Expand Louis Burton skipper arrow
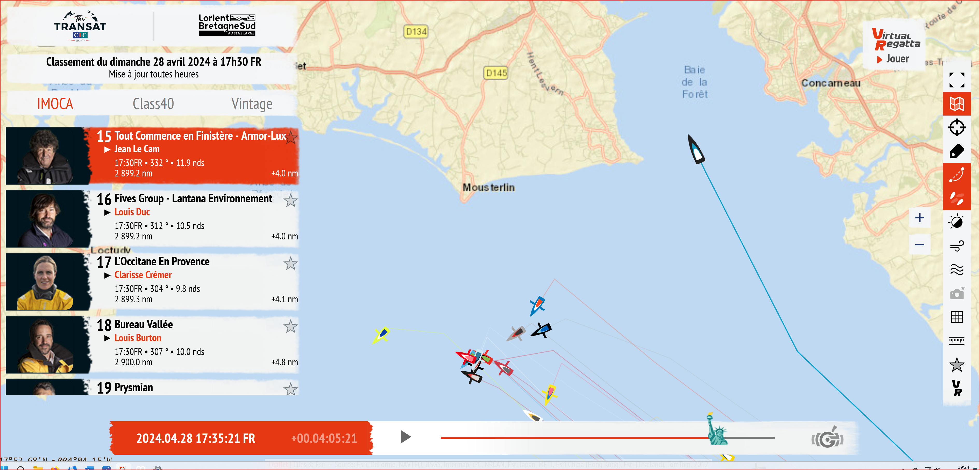Image resolution: width=980 pixels, height=470 pixels. (107, 338)
